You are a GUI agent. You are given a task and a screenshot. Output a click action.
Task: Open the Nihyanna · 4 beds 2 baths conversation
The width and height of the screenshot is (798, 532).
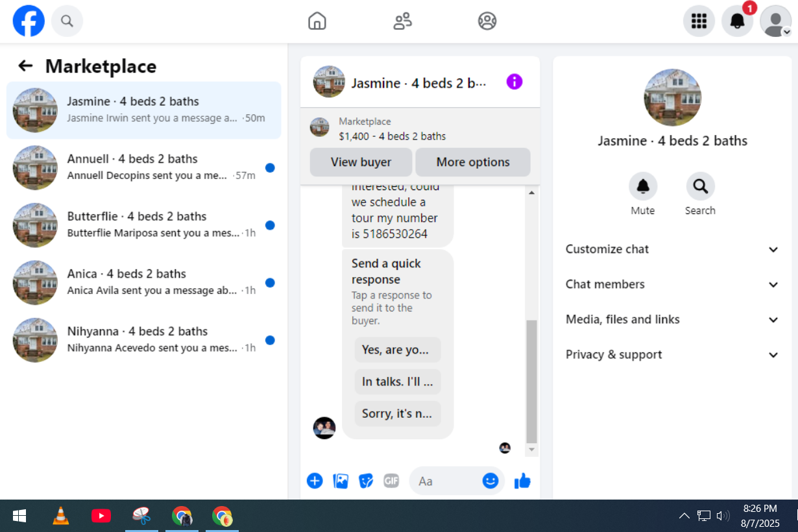143,340
